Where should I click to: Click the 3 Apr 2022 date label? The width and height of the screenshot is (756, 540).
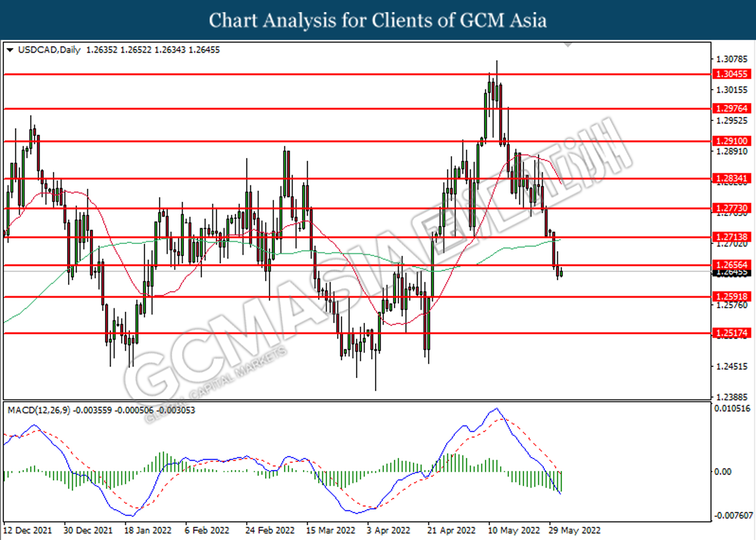389,530
